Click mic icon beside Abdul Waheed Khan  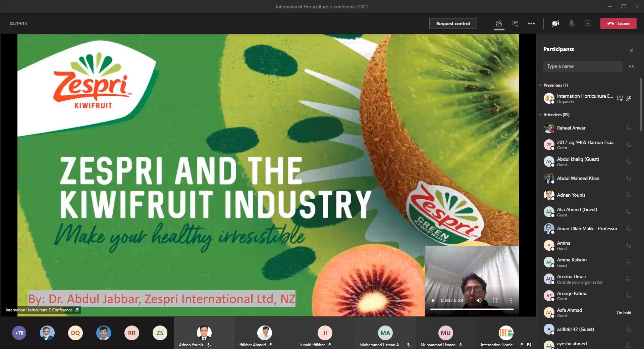(629, 178)
